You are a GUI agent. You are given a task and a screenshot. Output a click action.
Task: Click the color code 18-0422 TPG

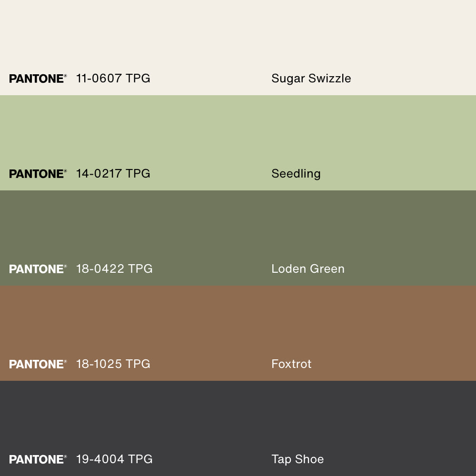114,268
